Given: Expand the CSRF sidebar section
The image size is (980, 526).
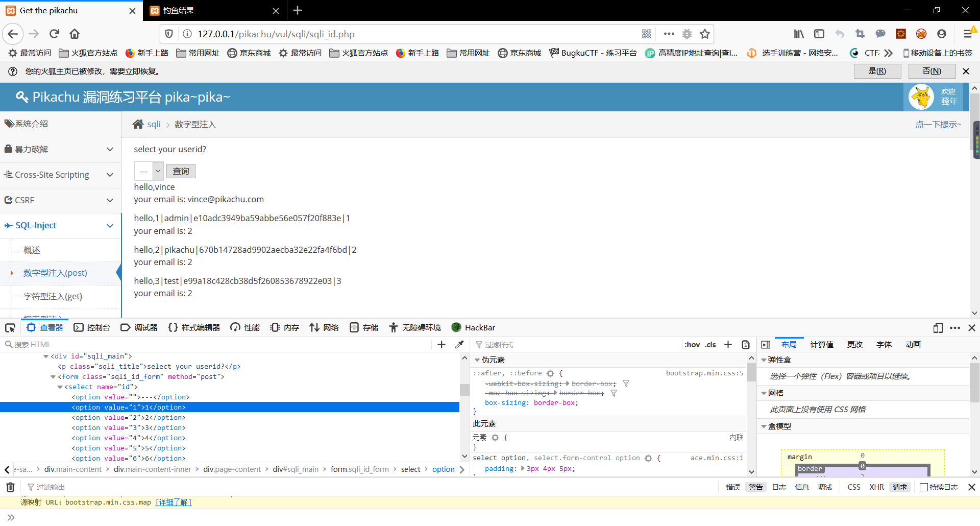Looking at the screenshot, I should coord(60,200).
